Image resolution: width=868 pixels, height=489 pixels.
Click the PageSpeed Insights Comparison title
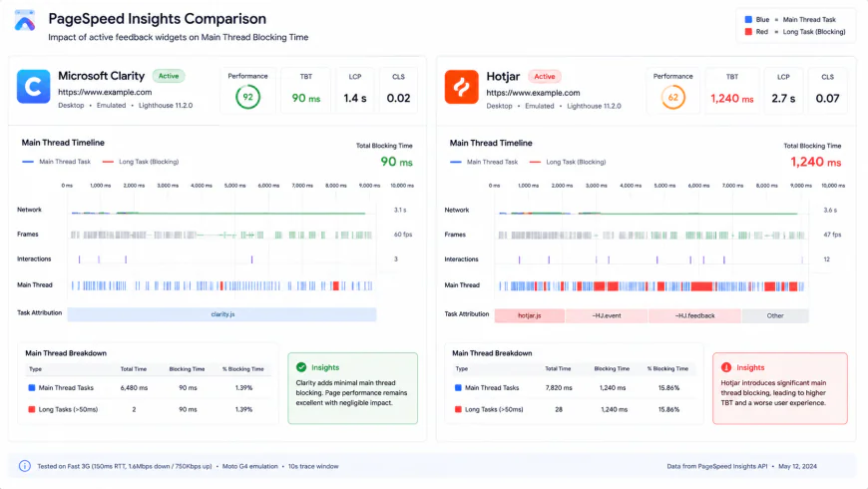pyautogui.click(x=158, y=19)
